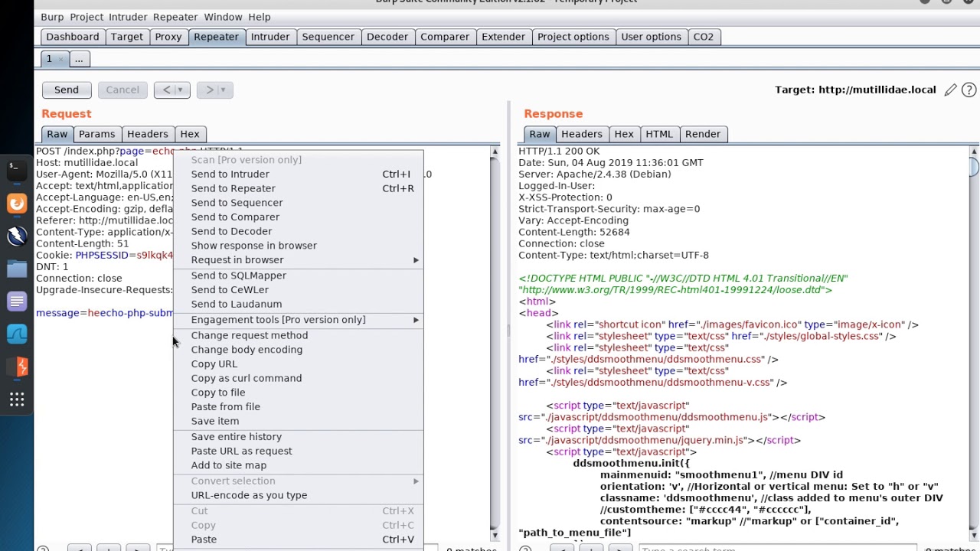Open the forward history dropdown arrow
980x551 pixels.
pos(224,90)
